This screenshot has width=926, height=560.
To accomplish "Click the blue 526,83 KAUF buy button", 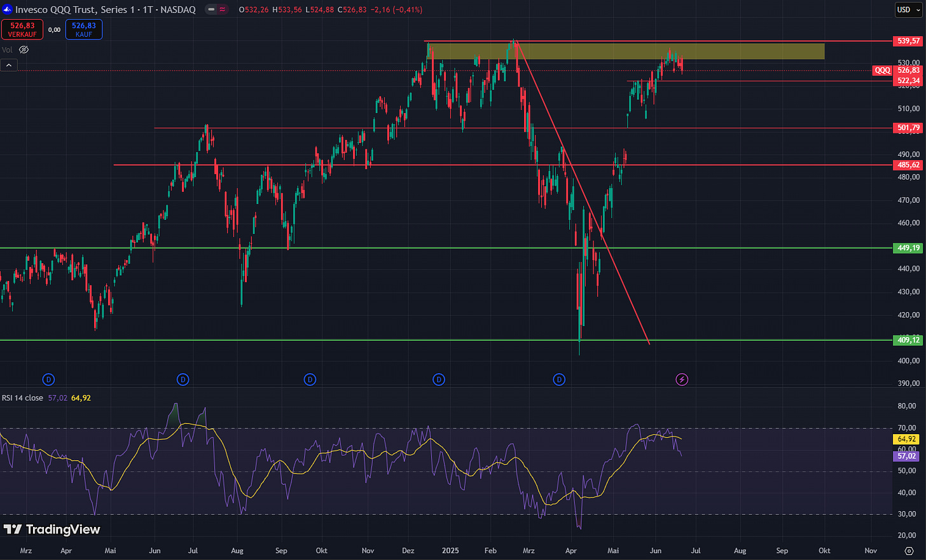I will (x=84, y=29).
